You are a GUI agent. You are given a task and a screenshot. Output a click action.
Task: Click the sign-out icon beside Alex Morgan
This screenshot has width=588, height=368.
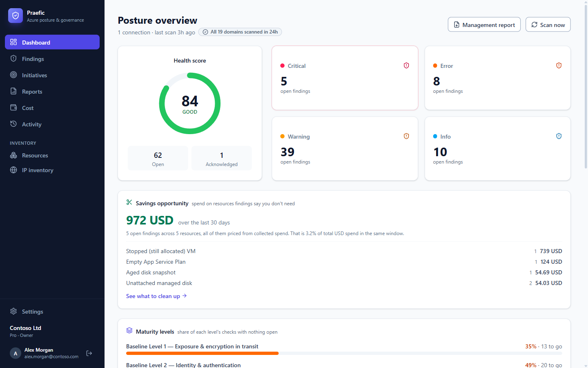[89, 353]
